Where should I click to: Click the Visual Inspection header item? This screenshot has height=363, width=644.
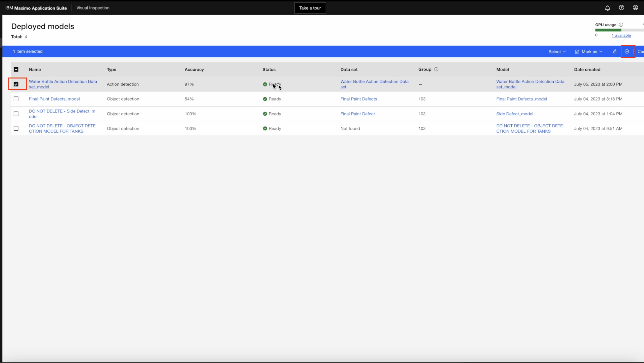coord(93,8)
